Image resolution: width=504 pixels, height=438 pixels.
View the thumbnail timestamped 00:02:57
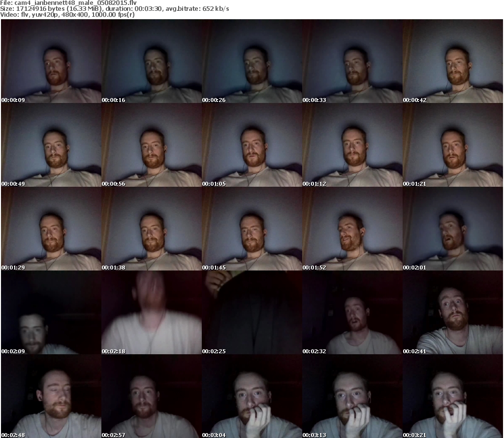[x=152, y=396]
